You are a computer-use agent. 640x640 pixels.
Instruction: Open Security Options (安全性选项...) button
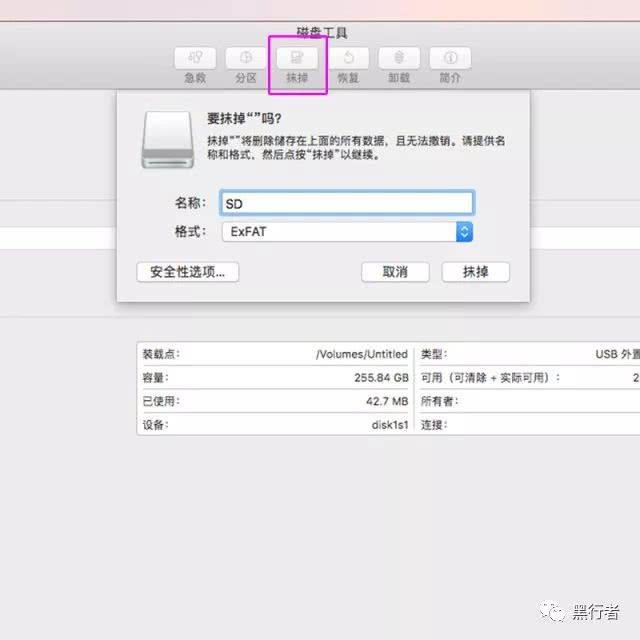click(x=188, y=272)
